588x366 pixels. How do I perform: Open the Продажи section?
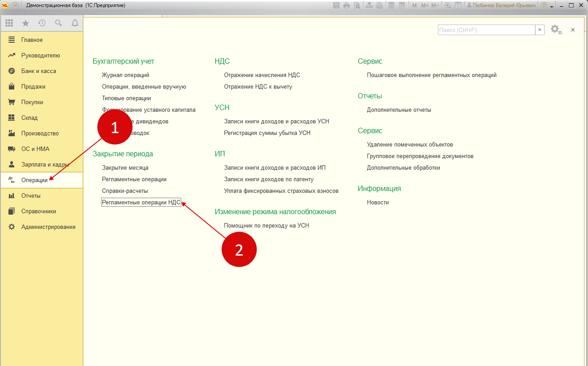41,87
